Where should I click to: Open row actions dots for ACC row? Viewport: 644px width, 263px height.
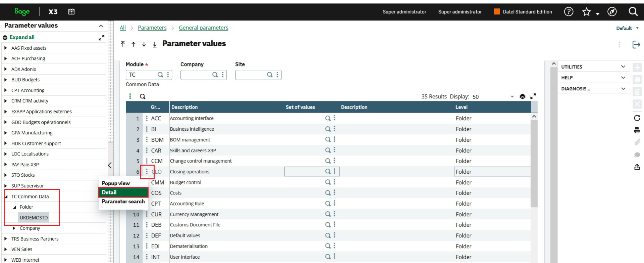coord(147,118)
